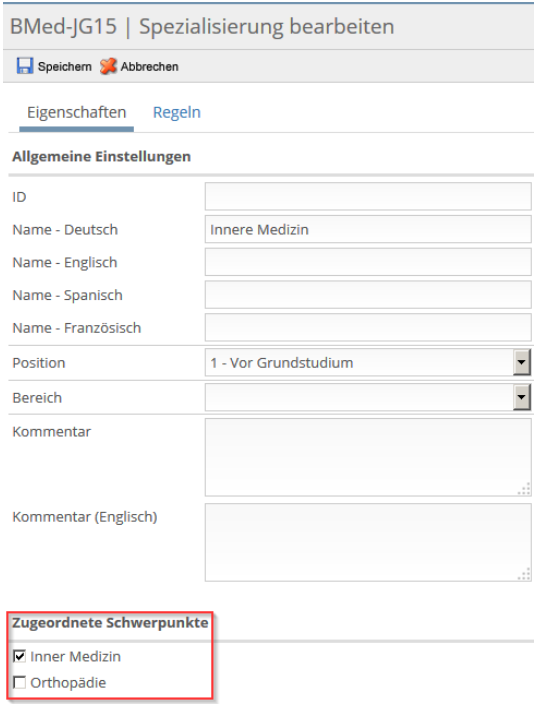The width and height of the screenshot is (540, 714).
Task: Switch to the Regeln tab
Action: pyautogui.click(x=177, y=112)
